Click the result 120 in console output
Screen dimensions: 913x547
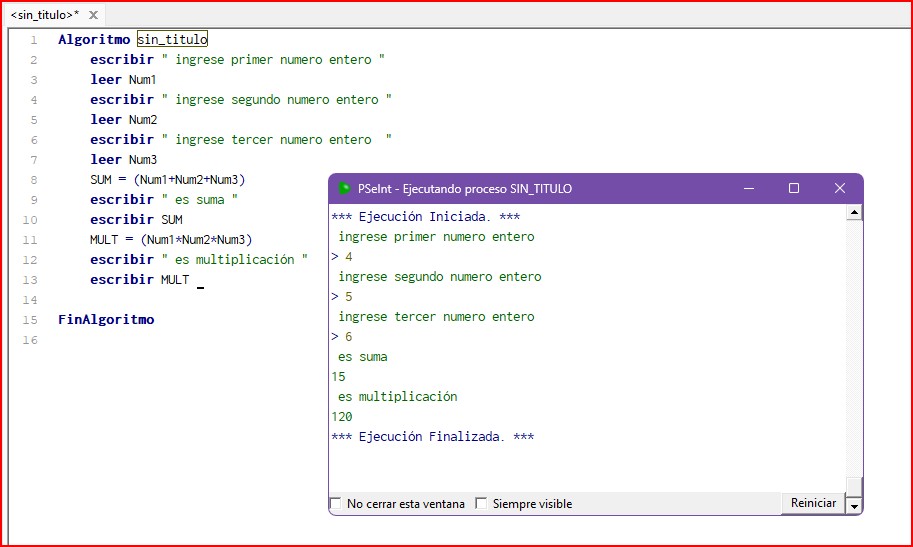pos(342,417)
